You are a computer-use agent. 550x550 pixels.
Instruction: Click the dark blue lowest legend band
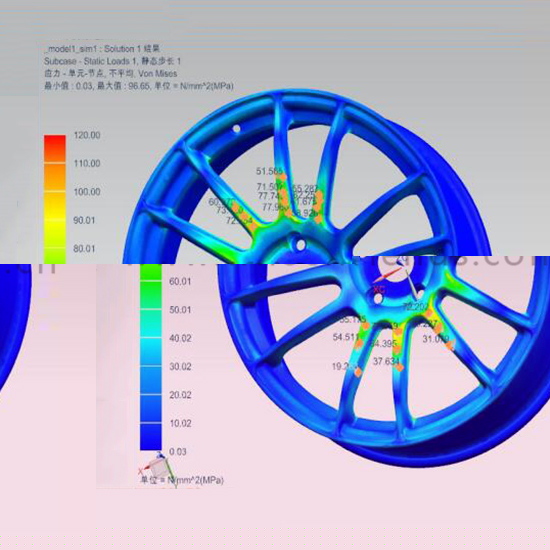[x=151, y=437]
